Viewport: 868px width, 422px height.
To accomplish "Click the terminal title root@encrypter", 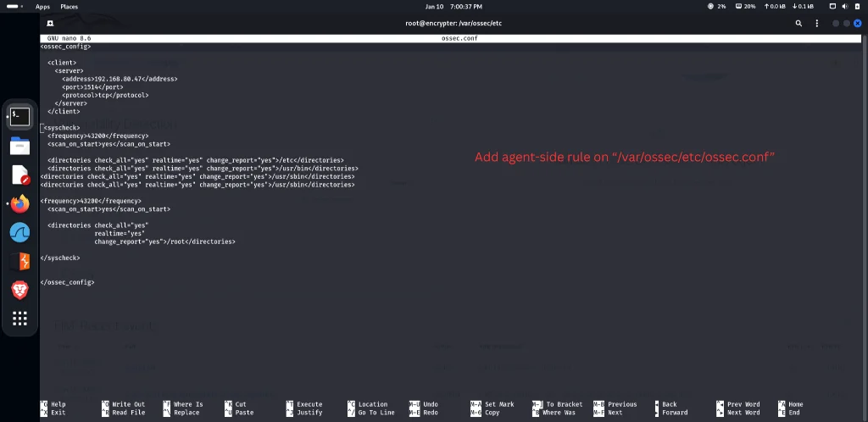I will point(453,23).
